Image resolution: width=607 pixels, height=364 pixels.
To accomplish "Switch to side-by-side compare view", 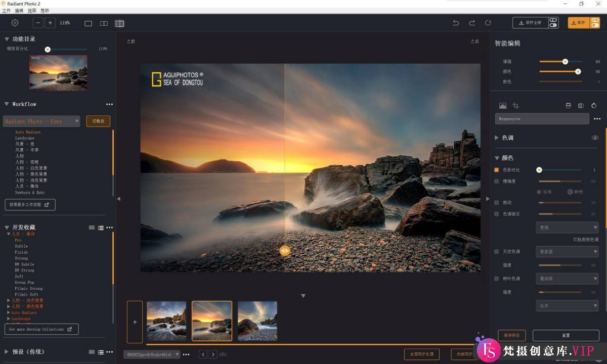I will [x=104, y=23].
